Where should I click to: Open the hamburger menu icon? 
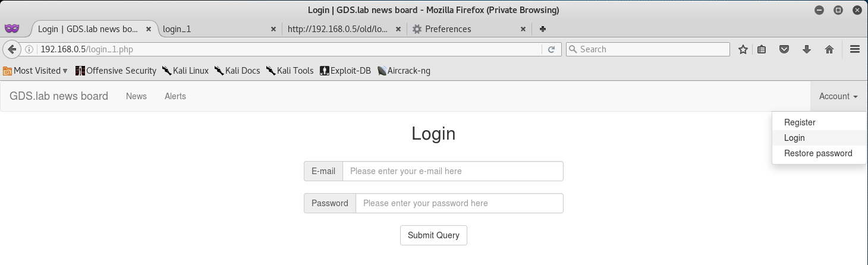click(855, 49)
